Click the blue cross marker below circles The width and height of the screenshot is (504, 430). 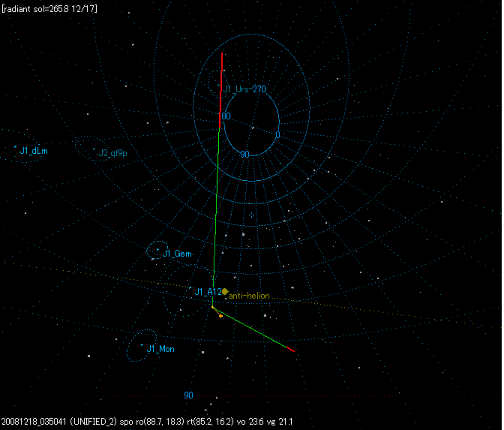252,215
